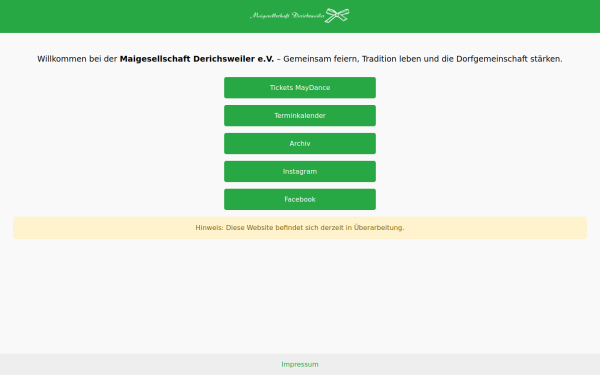This screenshot has height=375, width=600.
Task: Go to the Archiv section
Action: (x=300, y=143)
